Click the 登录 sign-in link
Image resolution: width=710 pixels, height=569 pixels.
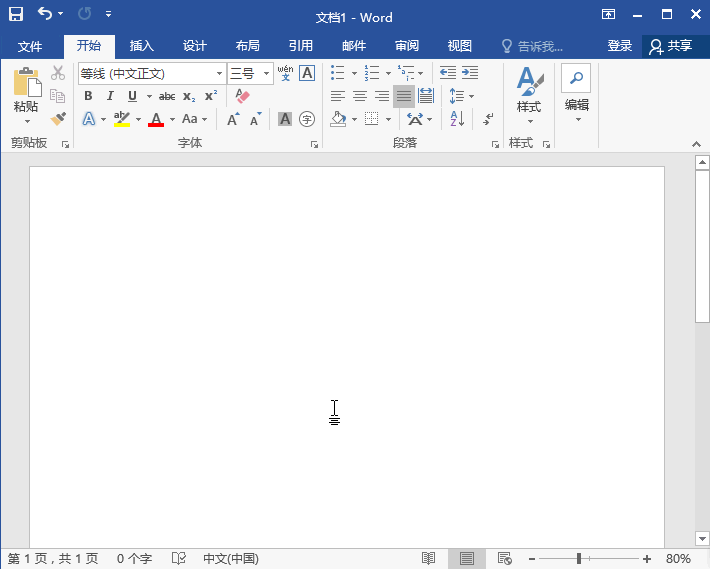(x=620, y=46)
